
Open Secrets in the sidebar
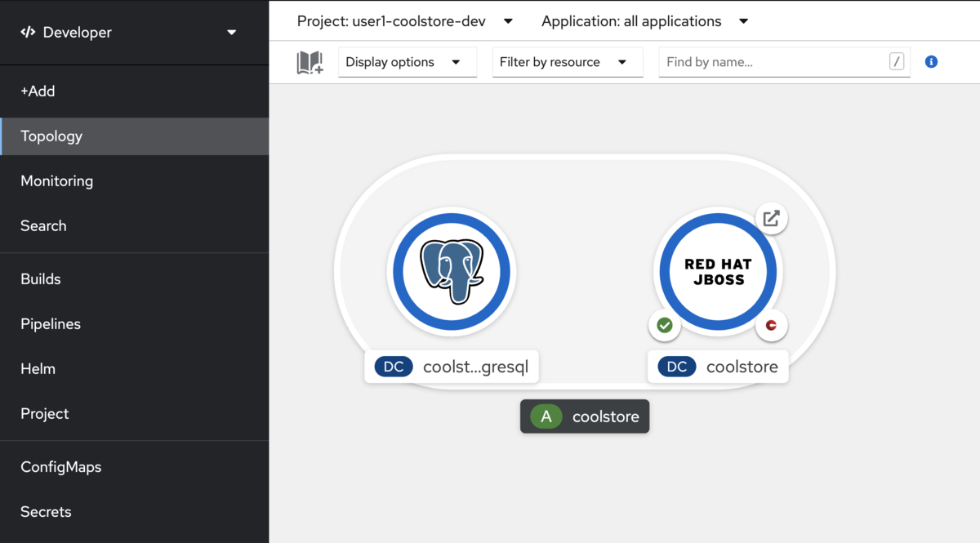(134, 512)
